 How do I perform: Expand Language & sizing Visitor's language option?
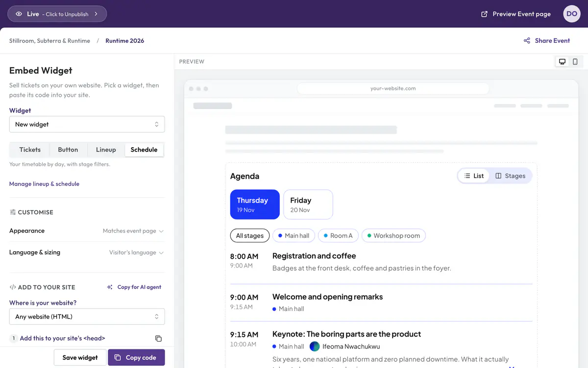coord(87,252)
